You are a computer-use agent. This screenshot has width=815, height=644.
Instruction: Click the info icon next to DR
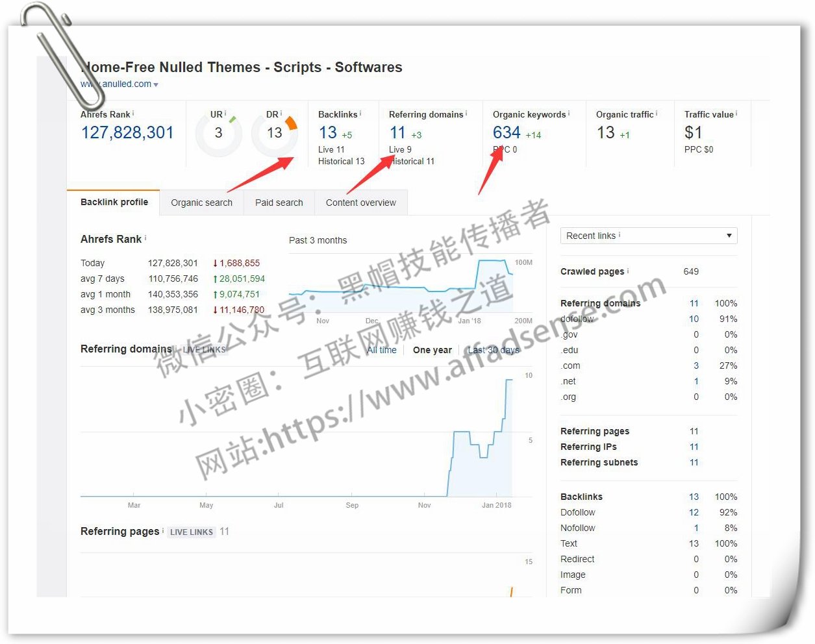point(281,113)
